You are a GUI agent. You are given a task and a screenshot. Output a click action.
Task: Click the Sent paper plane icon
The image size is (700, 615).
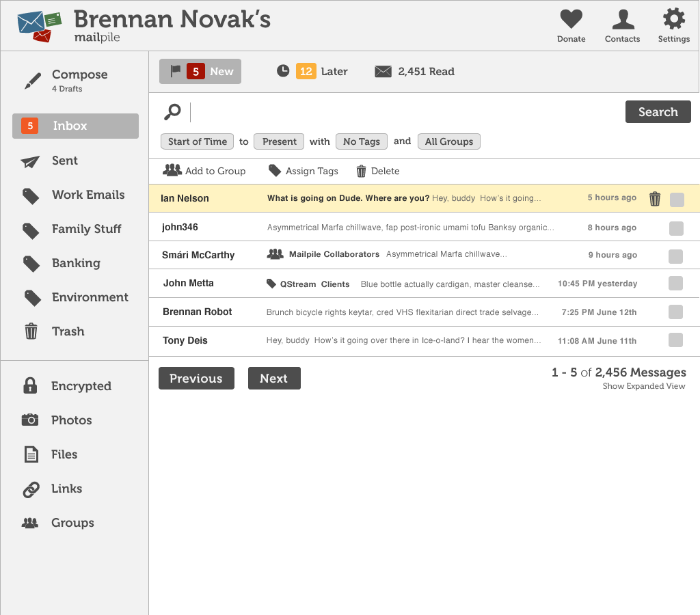coord(30,161)
